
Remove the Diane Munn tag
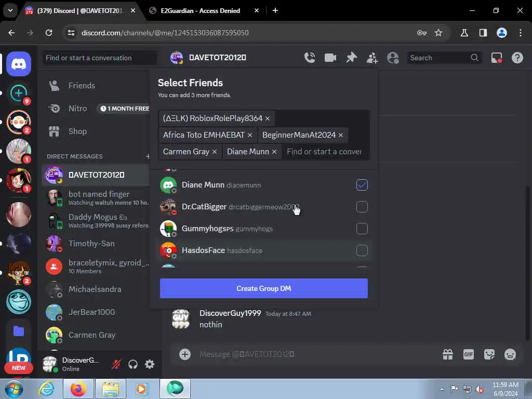coord(274,152)
